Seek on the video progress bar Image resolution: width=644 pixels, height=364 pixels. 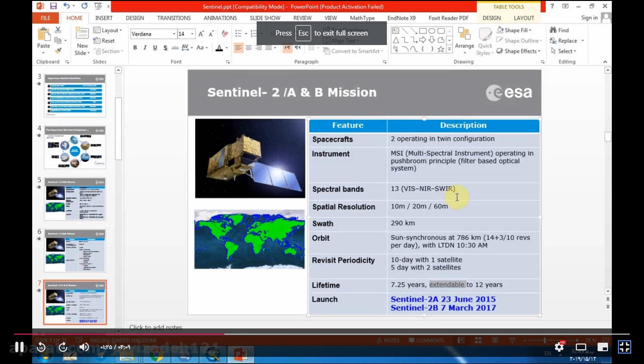point(322,334)
